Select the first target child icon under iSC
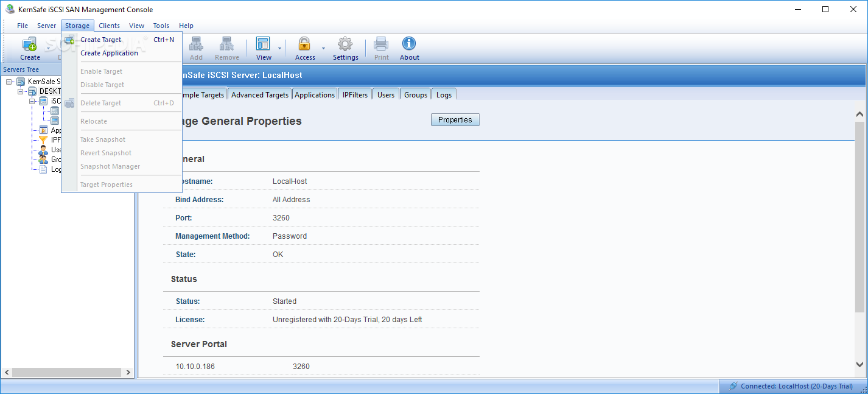 point(55,111)
